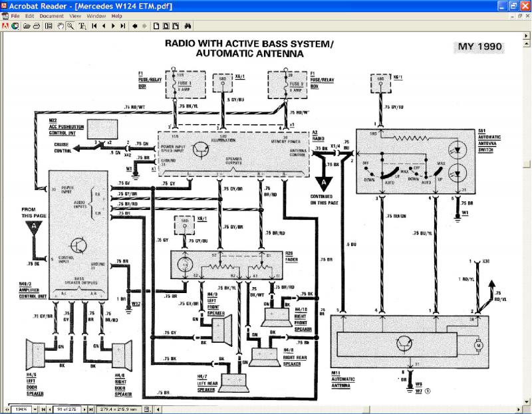
Task: Click the 'H4/6 RIGHT DOOR SPEAKER' label
Action: pyautogui.click(x=123, y=385)
